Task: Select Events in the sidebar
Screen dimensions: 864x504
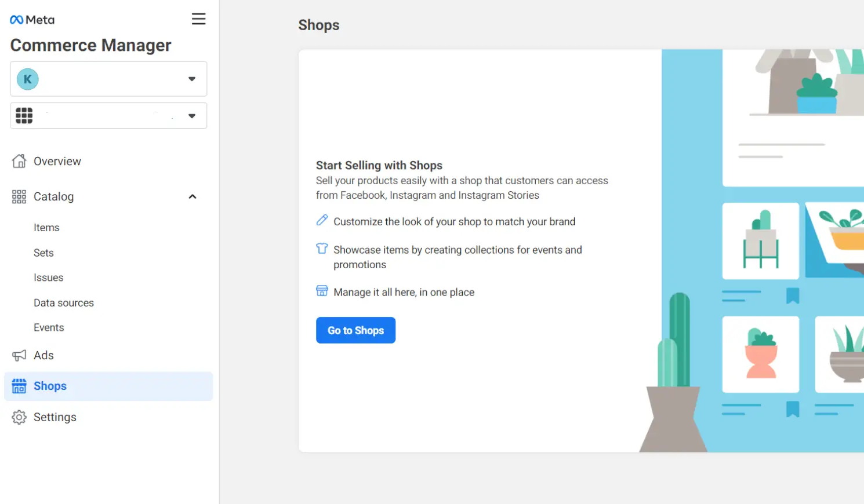Action: click(49, 328)
